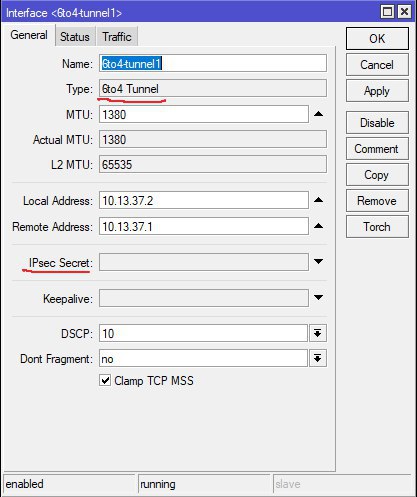
Task: Expand the Keepalive field
Action: pos(319,298)
